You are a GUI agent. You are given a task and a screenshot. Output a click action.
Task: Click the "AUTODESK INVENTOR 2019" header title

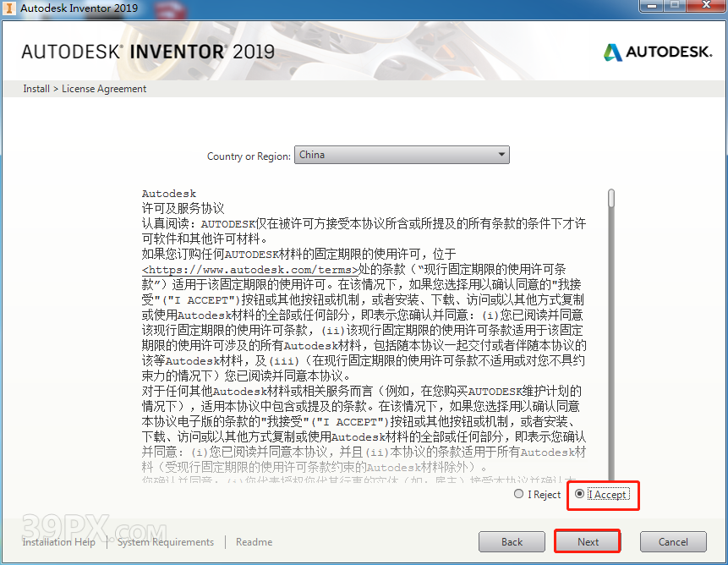[x=148, y=52]
